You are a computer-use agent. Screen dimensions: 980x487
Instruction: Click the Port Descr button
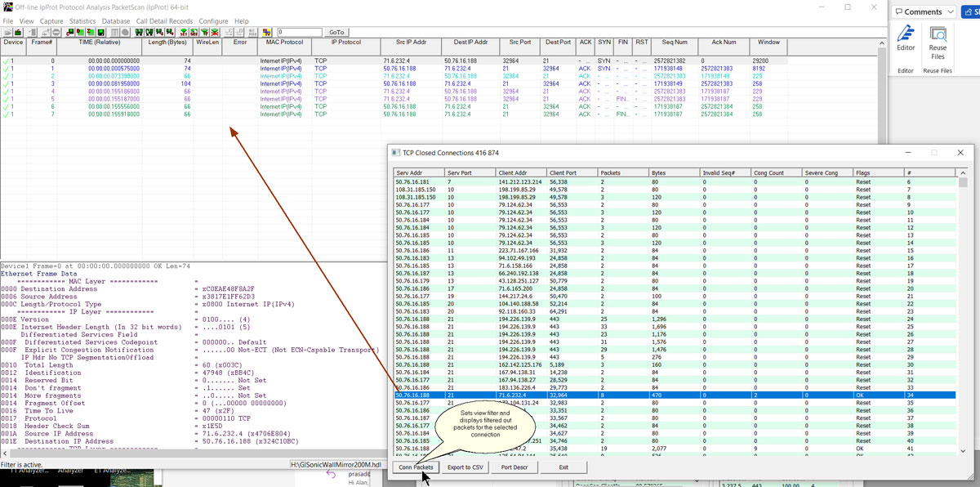tap(514, 467)
